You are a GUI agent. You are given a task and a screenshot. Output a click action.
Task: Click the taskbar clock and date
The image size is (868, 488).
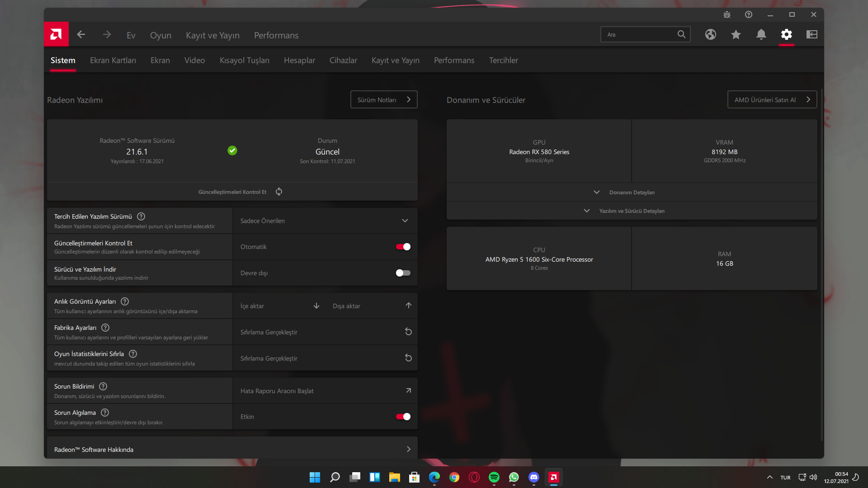point(836,477)
